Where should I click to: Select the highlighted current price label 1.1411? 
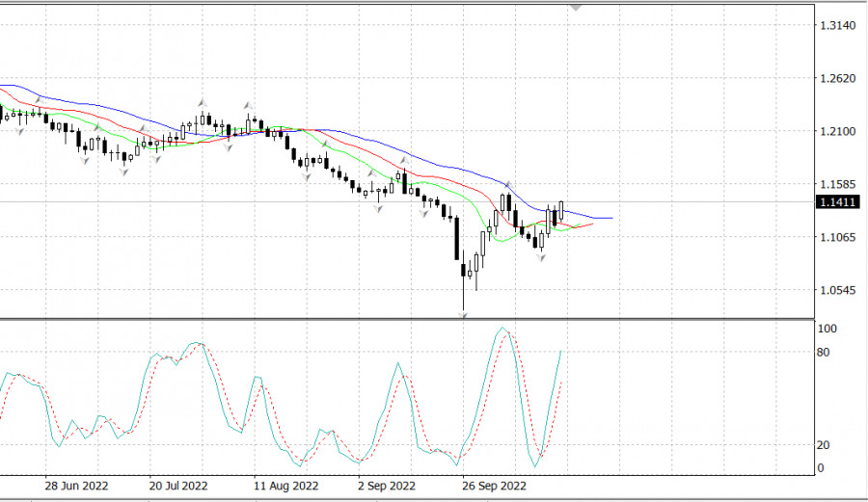(834, 202)
